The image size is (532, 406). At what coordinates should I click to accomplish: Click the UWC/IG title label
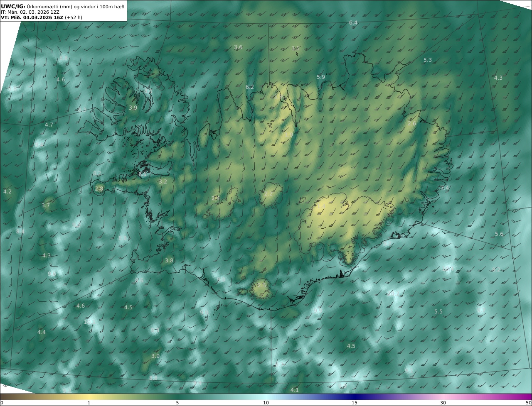click(13, 6)
